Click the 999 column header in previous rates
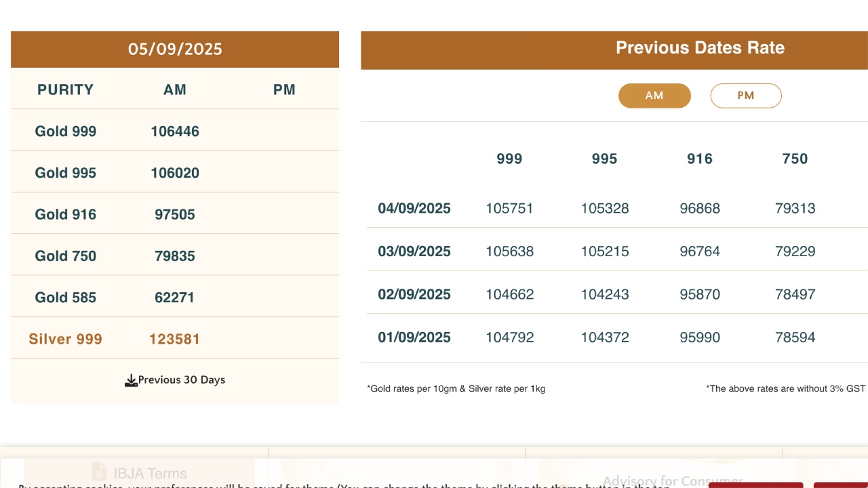Viewport: 868px width, 488px height. click(x=509, y=159)
